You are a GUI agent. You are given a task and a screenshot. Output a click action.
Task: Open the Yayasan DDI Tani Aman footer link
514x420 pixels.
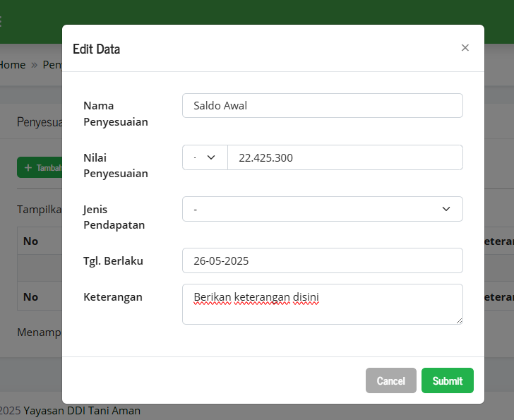[x=82, y=411]
